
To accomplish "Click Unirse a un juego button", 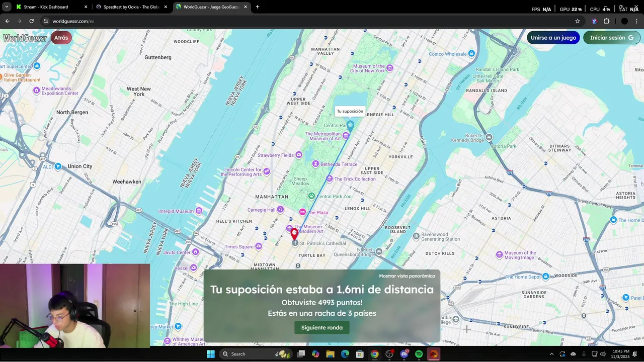I will click(553, 38).
